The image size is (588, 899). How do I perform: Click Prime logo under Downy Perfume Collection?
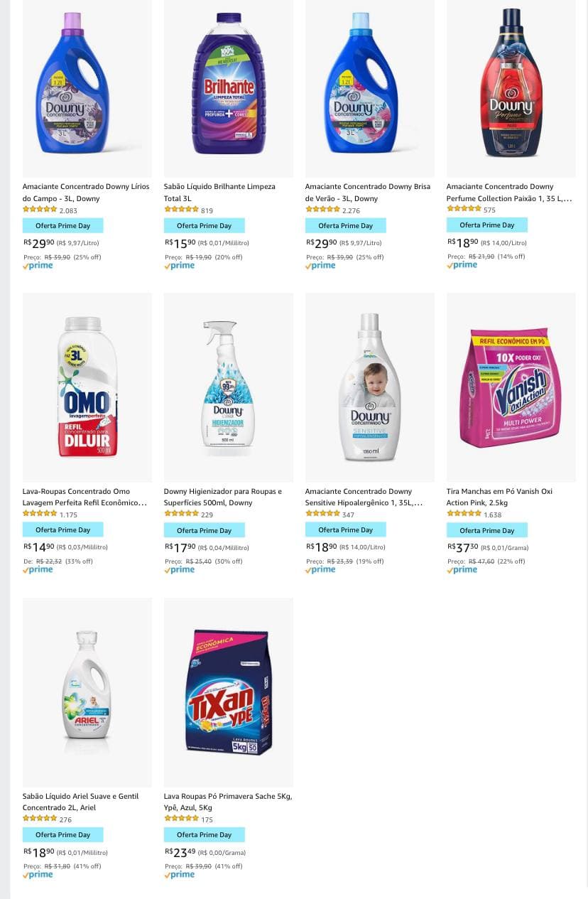tap(462, 265)
